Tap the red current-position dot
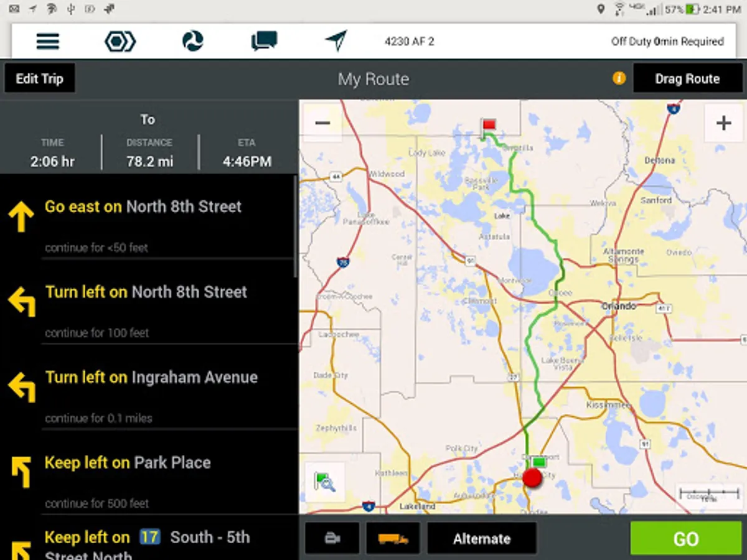 (x=532, y=478)
